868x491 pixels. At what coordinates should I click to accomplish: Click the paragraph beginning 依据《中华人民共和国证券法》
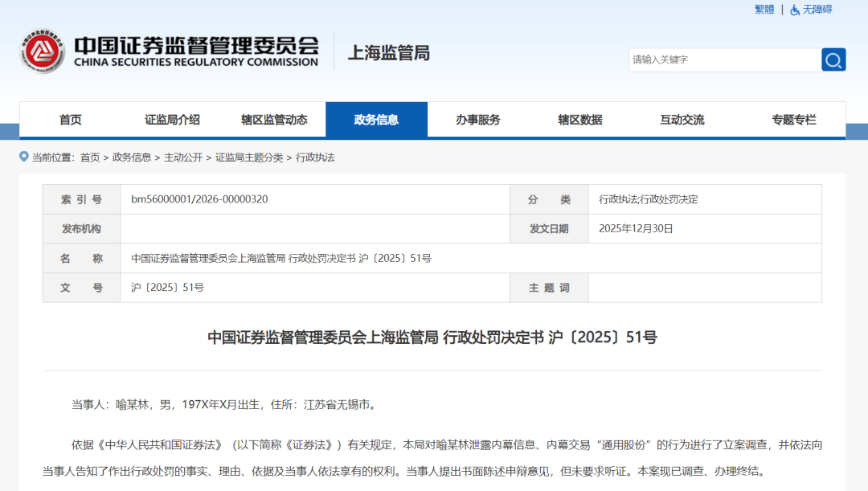point(432,458)
